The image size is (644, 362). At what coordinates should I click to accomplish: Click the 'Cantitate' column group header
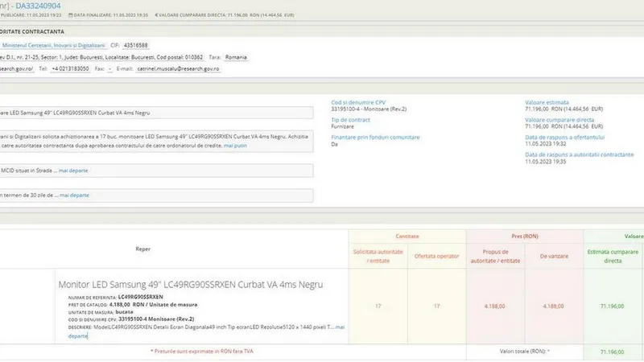pyautogui.click(x=407, y=237)
